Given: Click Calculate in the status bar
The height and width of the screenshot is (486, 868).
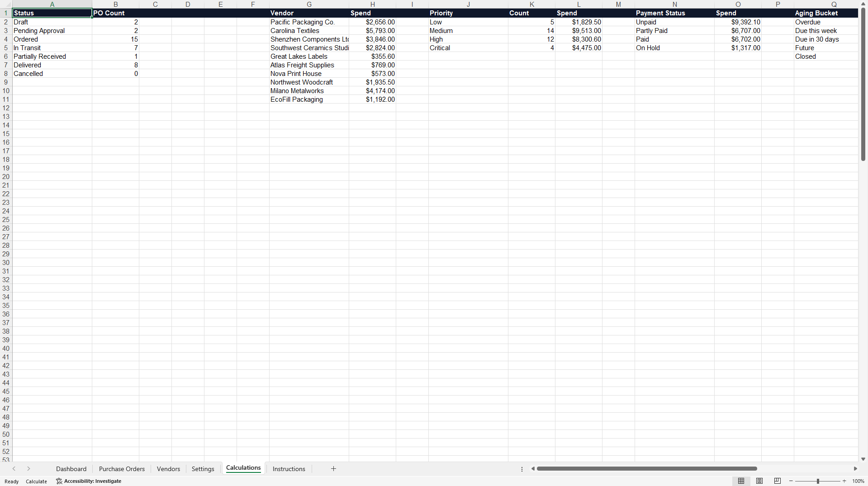Looking at the screenshot, I should pyautogui.click(x=36, y=481).
